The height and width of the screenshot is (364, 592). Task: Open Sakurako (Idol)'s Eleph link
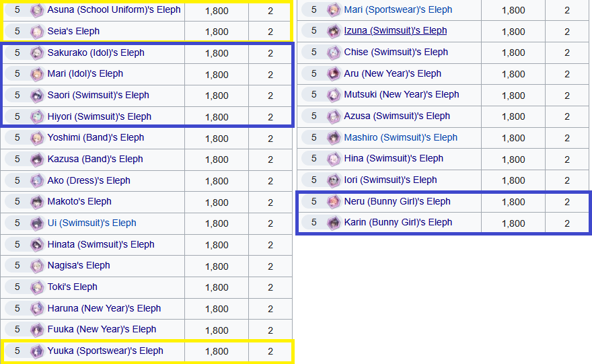[x=96, y=52]
